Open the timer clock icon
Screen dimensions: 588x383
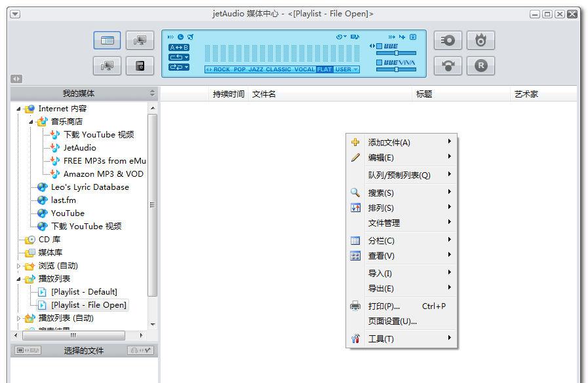180,37
